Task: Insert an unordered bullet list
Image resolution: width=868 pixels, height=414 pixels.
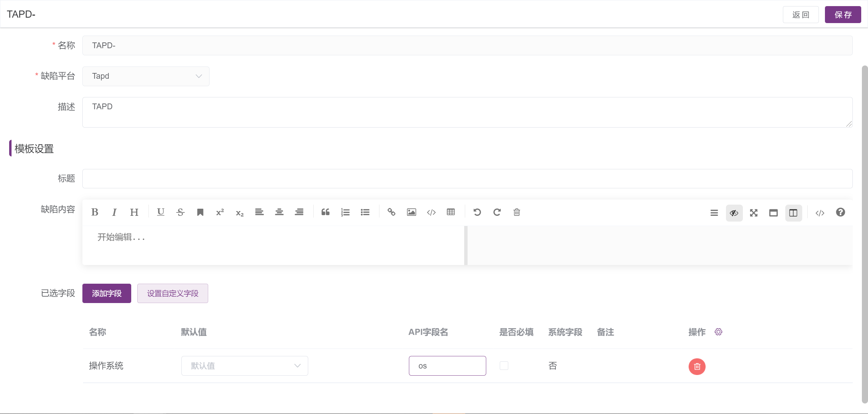Action: tap(365, 212)
